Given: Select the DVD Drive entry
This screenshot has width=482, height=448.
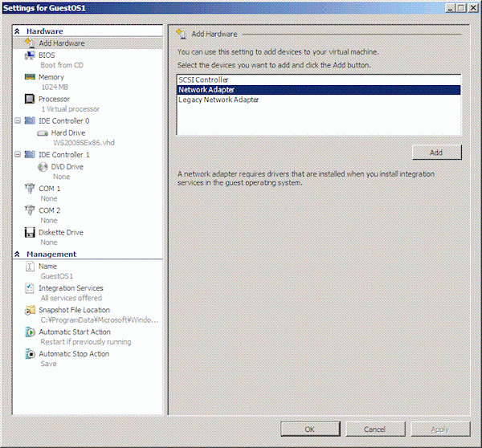Looking at the screenshot, I should click(x=67, y=167).
